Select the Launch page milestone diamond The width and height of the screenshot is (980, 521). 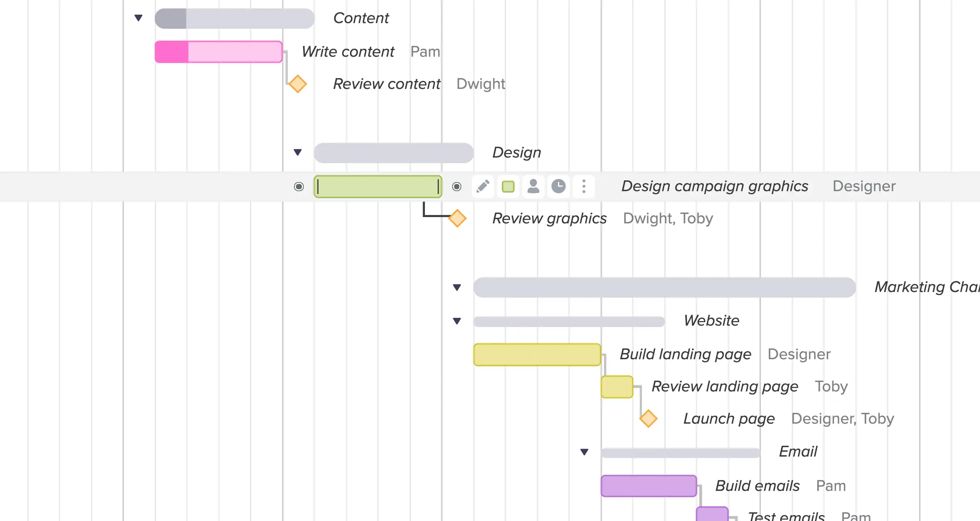(x=648, y=419)
